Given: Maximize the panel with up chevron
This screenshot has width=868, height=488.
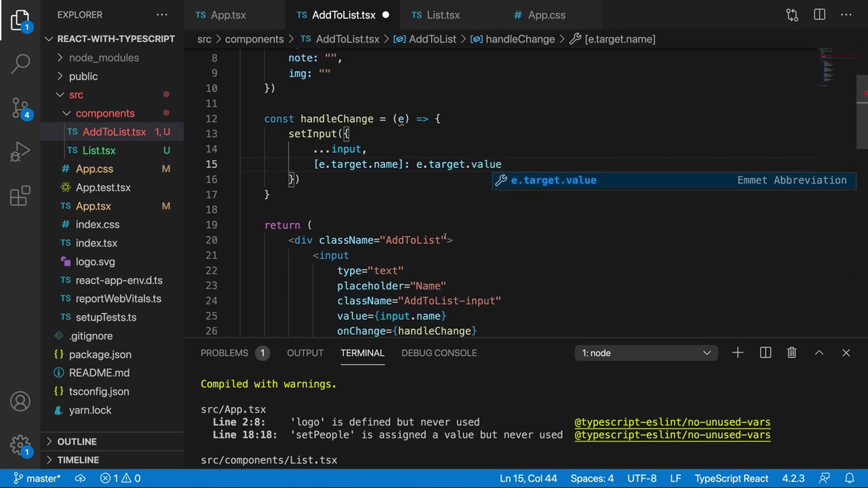Looking at the screenshot, I should click(819, 352).
